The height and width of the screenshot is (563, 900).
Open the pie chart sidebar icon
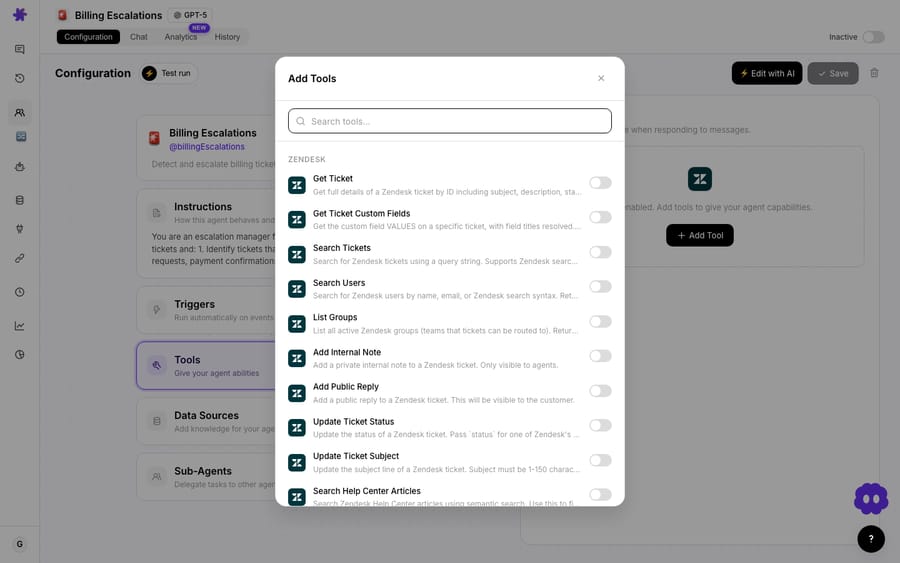coord(20,355)
